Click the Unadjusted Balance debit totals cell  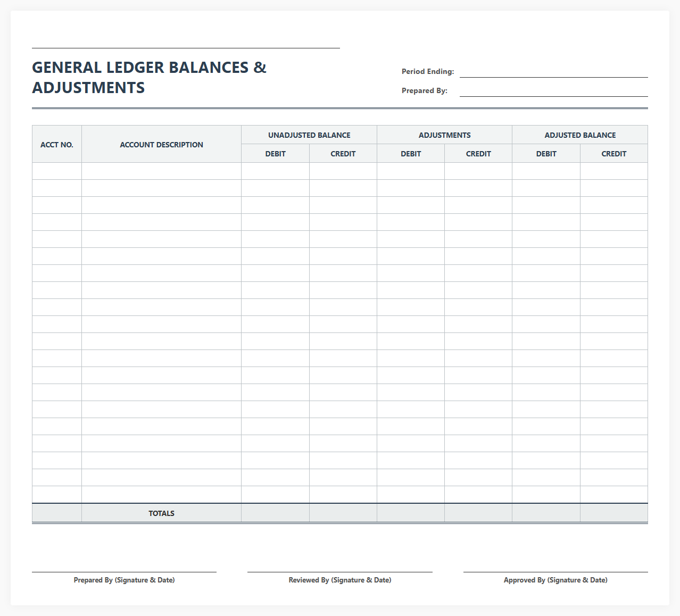pyautogui.click(x=276, y=513)
